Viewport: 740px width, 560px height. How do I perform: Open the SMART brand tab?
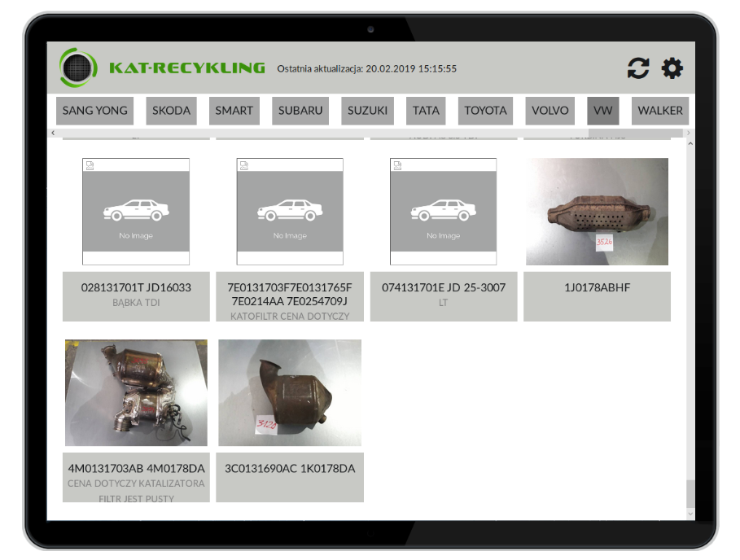pyautogui.click(x=234, y=111)
